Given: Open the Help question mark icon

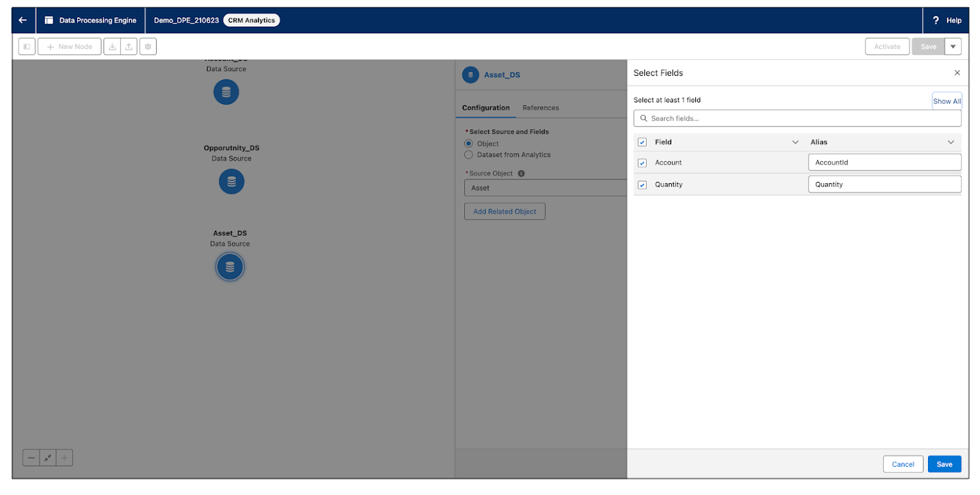Looking at the screenshot, I should pos(936,20).
